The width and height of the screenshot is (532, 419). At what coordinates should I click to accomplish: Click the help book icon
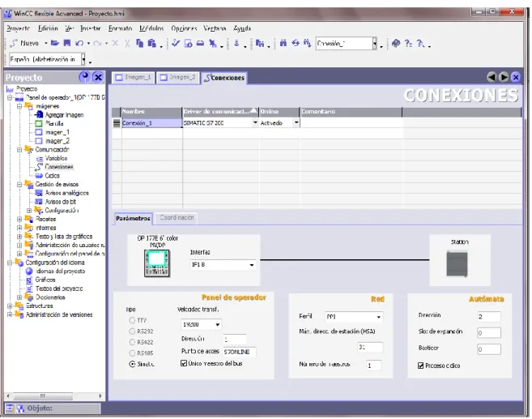click(396, 43)
